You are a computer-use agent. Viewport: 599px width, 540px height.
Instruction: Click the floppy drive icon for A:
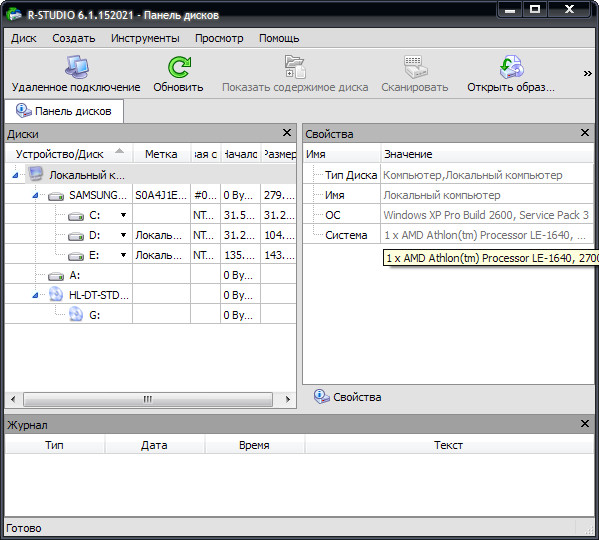point(56,275)
